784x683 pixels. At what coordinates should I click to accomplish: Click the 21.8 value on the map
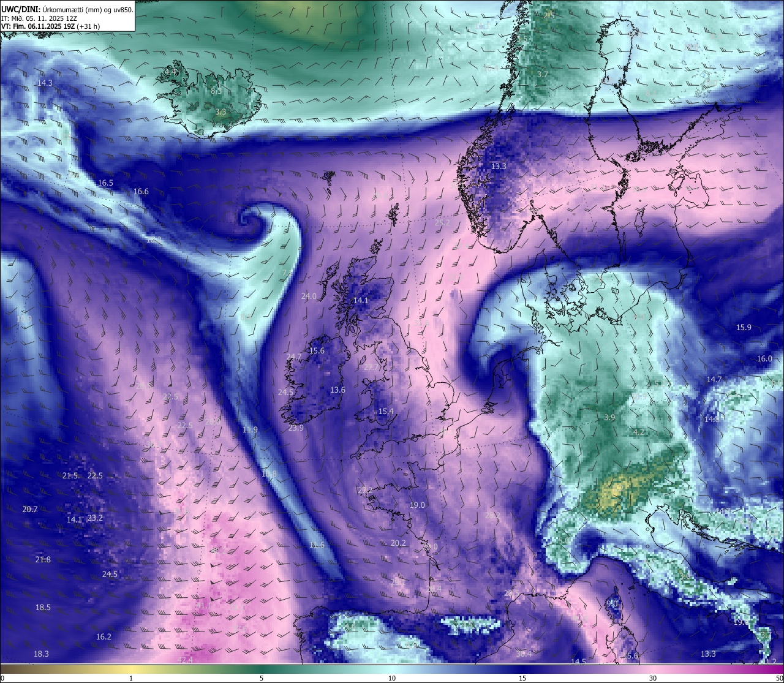(x=43, y=560)
